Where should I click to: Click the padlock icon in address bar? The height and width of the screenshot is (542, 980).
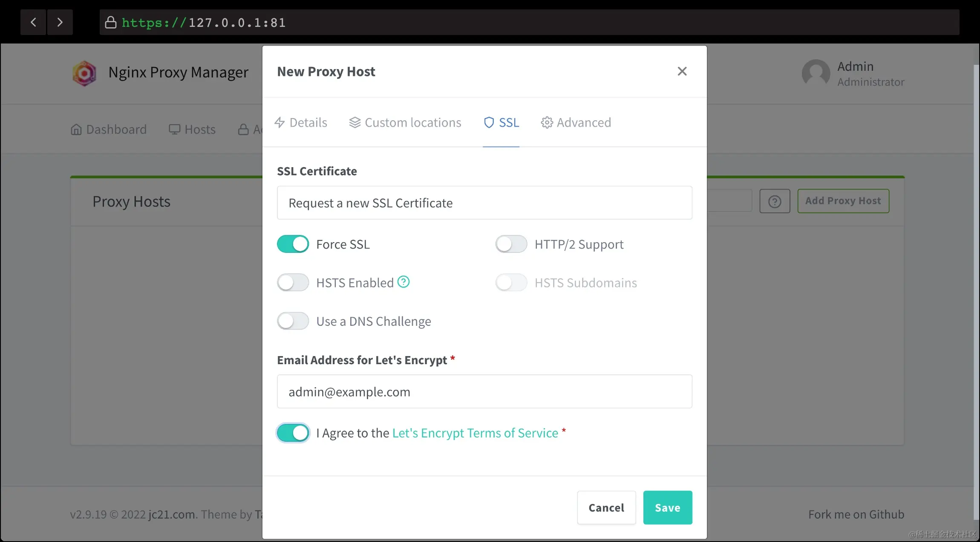(111, 22)
